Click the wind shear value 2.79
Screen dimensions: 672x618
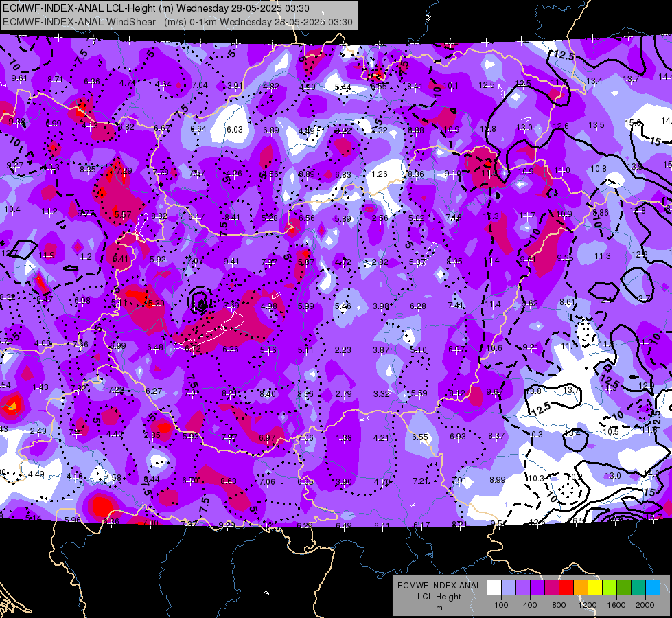343,393
